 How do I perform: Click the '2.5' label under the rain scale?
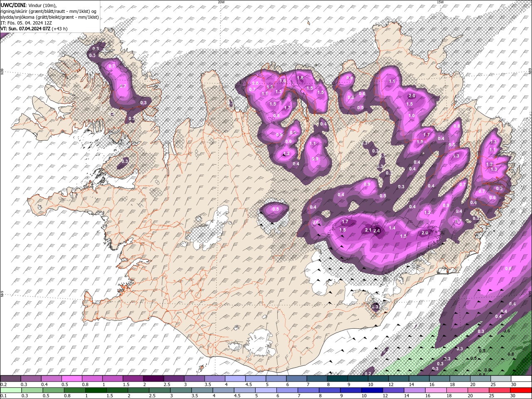point(152,396)
